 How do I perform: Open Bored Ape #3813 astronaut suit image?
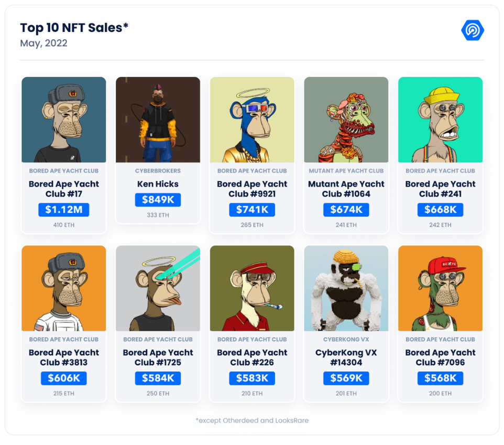point(64,288)
